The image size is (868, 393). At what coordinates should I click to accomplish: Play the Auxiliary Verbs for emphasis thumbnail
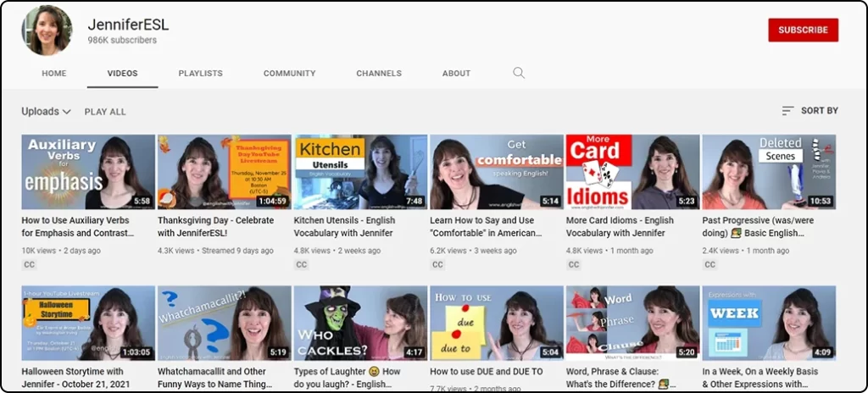88,172
